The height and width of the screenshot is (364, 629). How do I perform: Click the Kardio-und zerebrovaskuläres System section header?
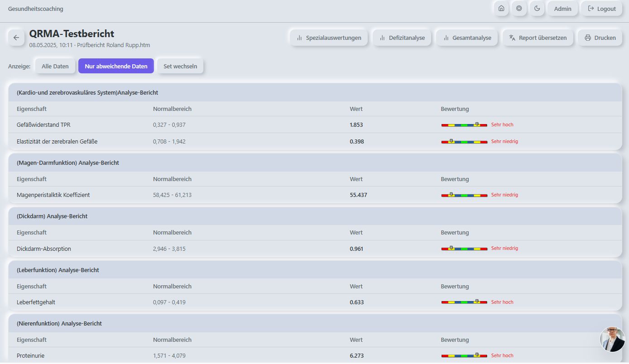point(87,92)
